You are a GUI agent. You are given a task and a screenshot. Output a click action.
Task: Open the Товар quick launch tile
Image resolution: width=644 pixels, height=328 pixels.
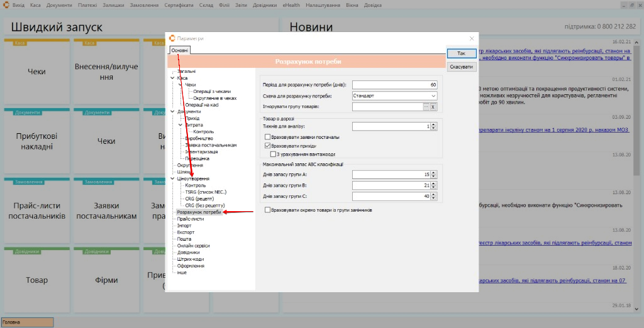[x=36, y=280]
